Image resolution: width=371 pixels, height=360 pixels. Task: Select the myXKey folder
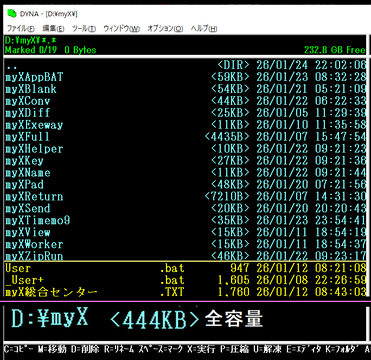click(185, 161)
